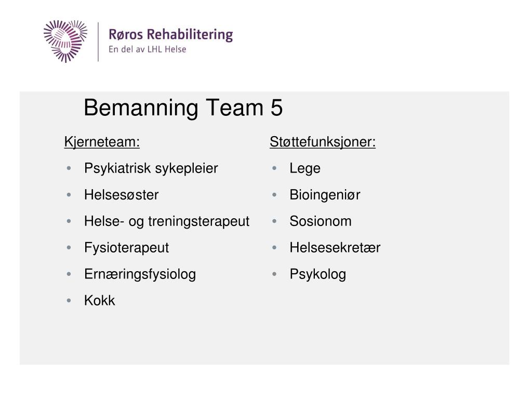Click the 'Lege' bullet item
The height and width of the screenshot is (399, 532).
click(x=305, y=168)
